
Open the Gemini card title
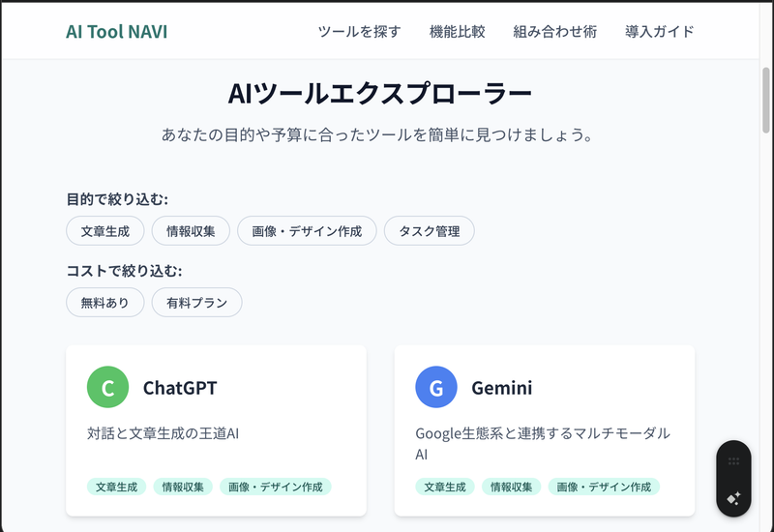[501, 389]
